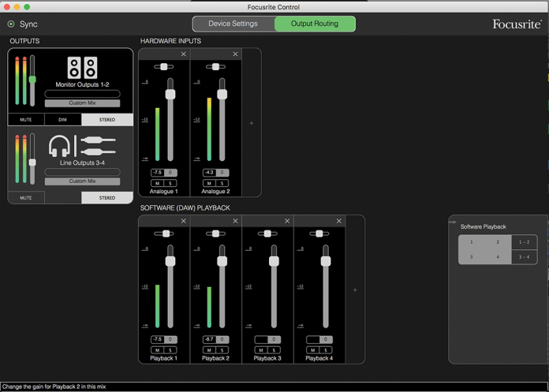Image resolution: width=549 pixels, height=392 pixels.
Task: Dim Monitor Outputs 1-2
Action: (x=62, y=120)
